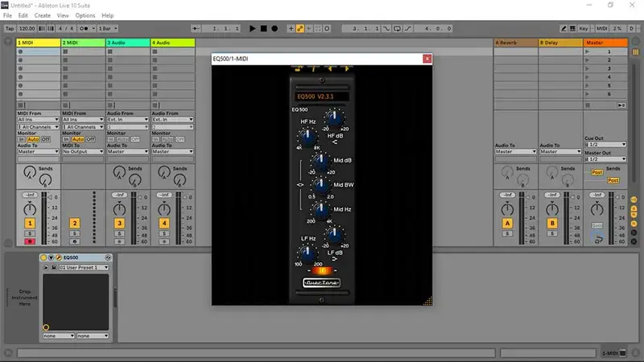Toggle the EQ500 device activator circle

pos(43,257)
